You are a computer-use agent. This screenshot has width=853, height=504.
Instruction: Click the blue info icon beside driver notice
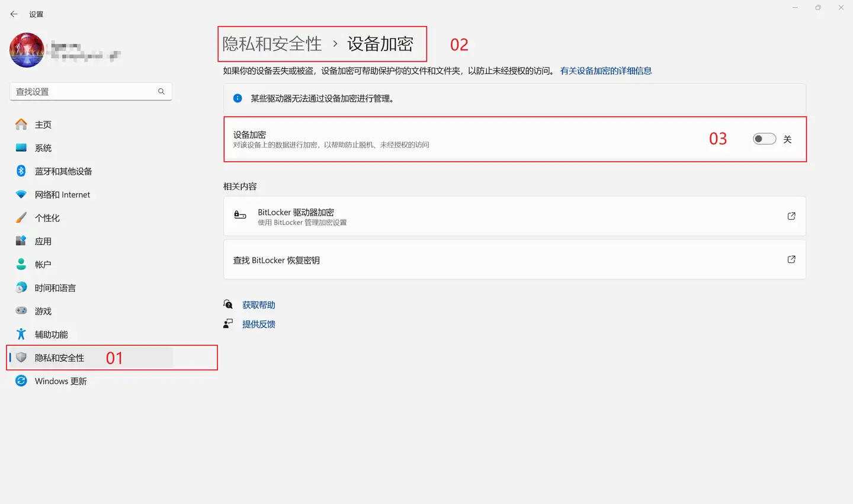pyautogui.click(x=238, y=98)
